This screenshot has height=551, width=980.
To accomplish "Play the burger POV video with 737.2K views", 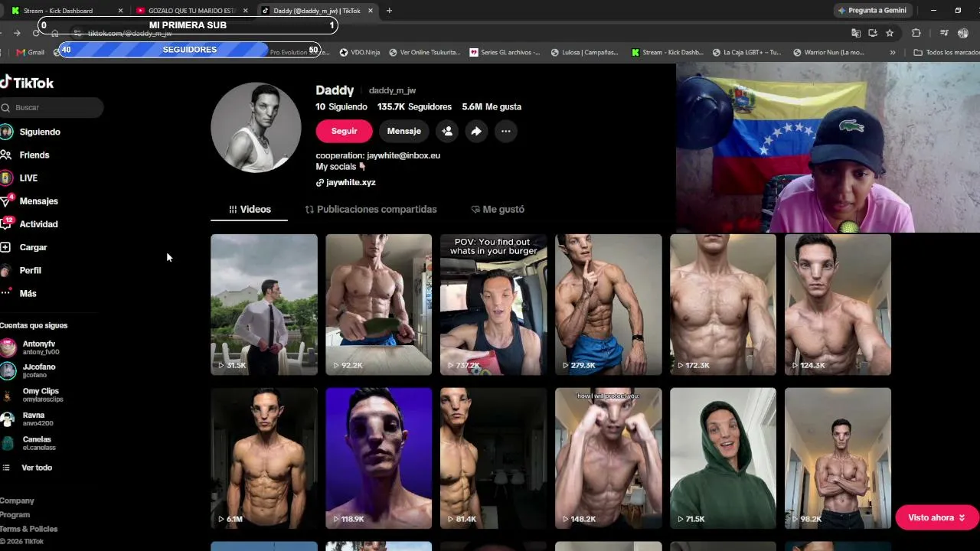I will pyautogui.click(x=494, y=305).
